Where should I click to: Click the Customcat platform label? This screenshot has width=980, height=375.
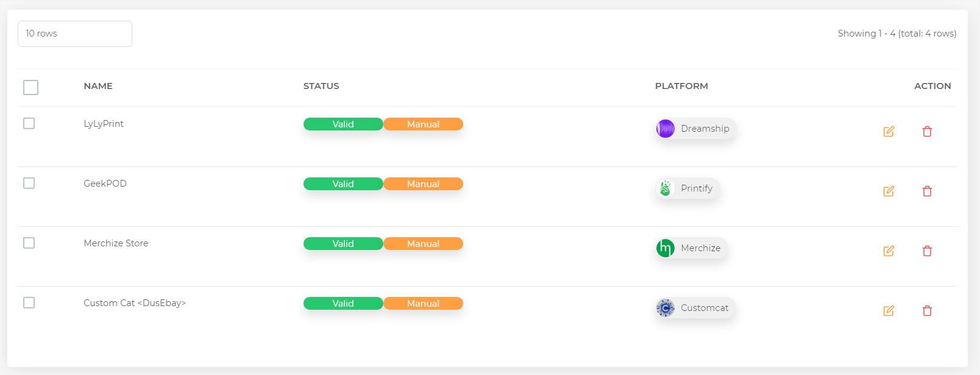point(705,308)
